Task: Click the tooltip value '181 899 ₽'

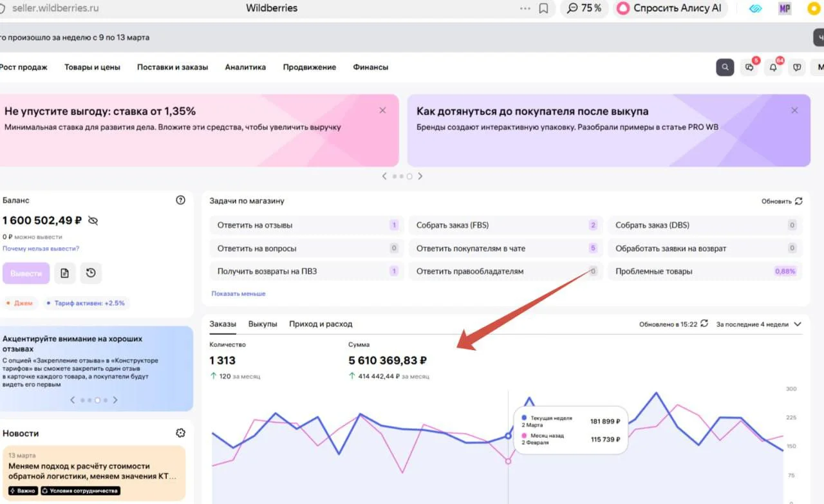Action: click(x=605, y=422)
